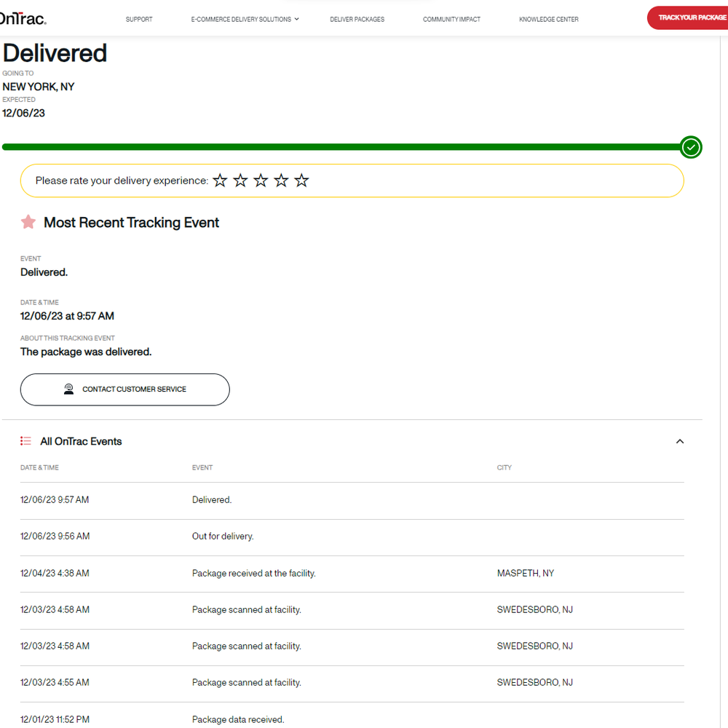728x728 pixels.
Task: Go to Community Impact
Action: pyautogui.click(x=451, y=19)
